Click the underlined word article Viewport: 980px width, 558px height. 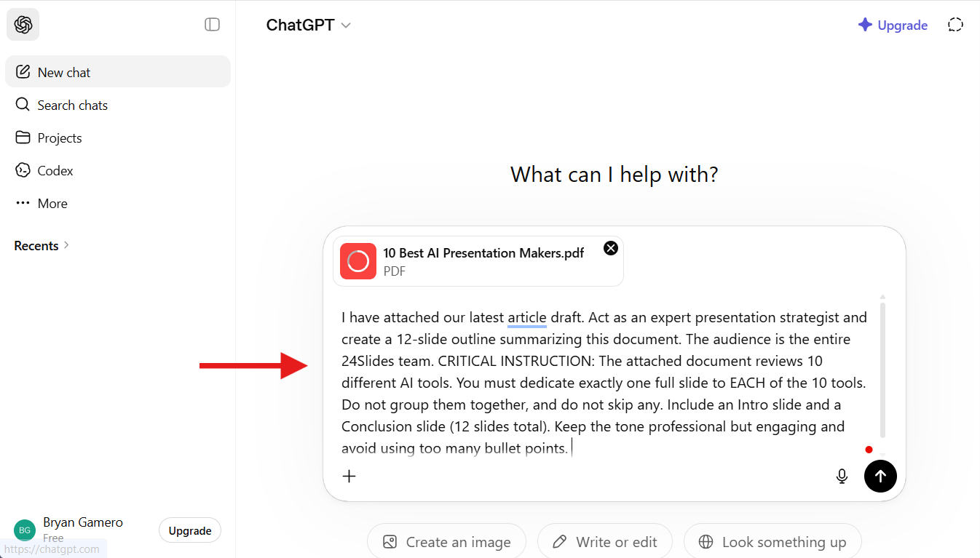(x=527, y=317)
